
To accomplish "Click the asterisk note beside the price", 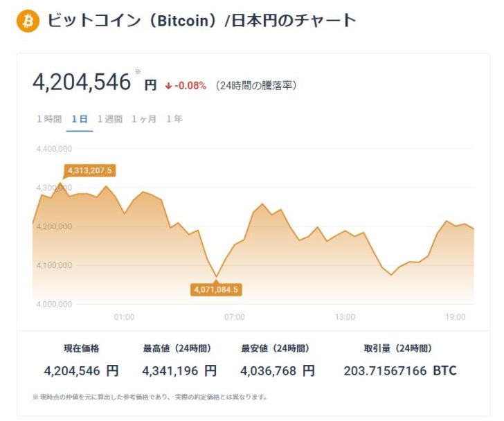I will [138, 71].
